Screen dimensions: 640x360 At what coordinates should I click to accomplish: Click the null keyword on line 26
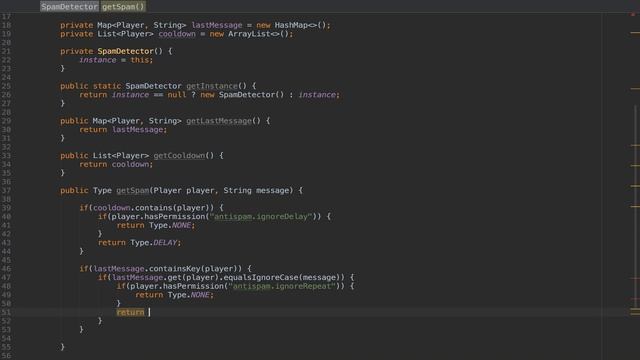click(x=177, y=95)
